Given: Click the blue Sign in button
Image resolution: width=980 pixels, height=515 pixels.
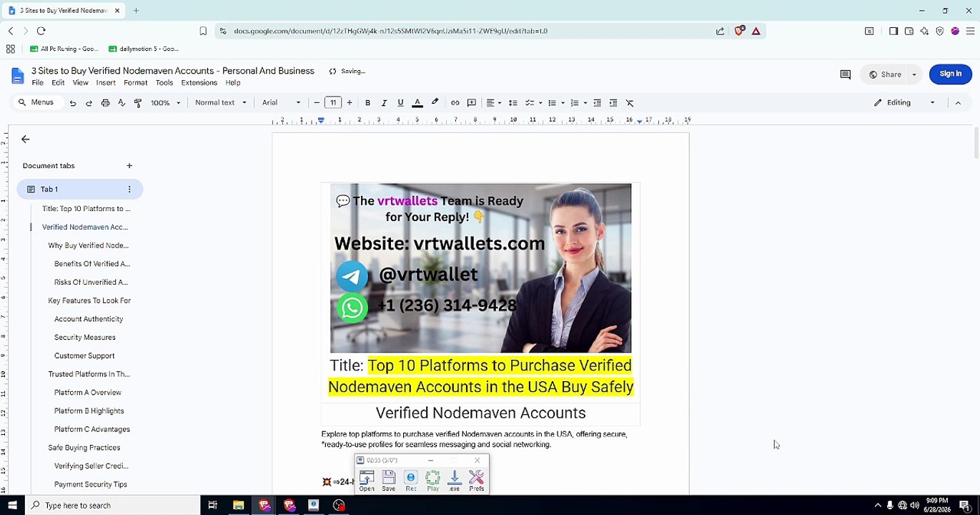Looking at the screenshot, I should (951, 74).
